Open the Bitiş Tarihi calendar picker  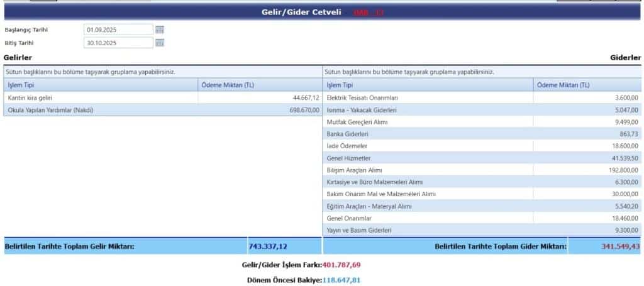pyautogui.click(x=160, y=43)
